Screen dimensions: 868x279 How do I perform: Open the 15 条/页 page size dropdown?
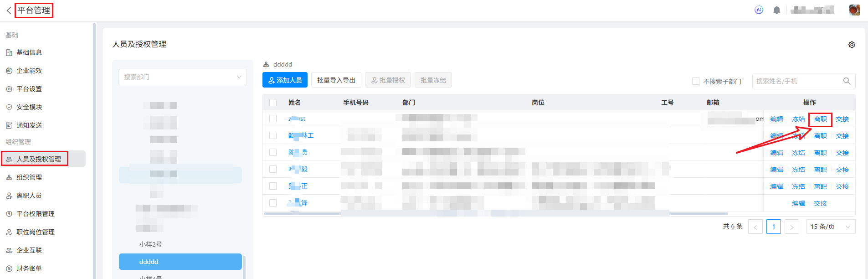[x=830, y=227]
